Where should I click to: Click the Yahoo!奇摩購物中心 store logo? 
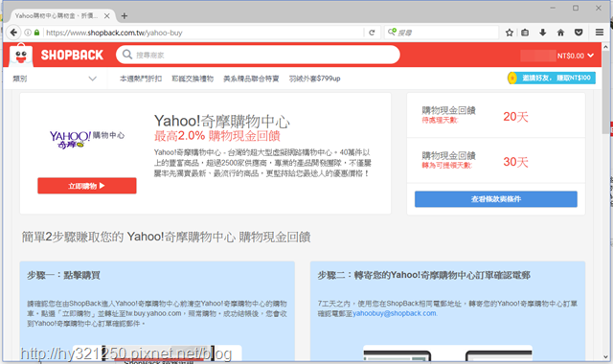pyautogui.click(x=87, y=140)
